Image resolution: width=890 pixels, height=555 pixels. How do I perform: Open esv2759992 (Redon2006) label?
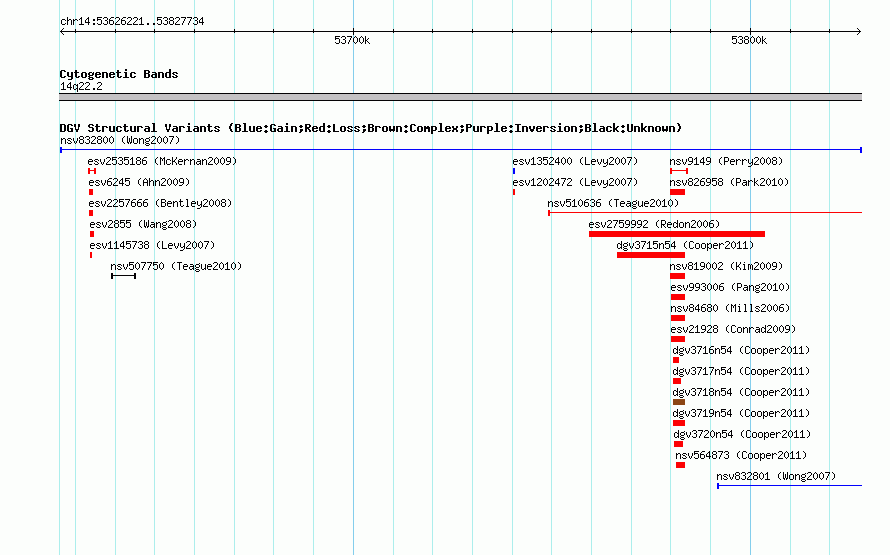pos(654,224)
